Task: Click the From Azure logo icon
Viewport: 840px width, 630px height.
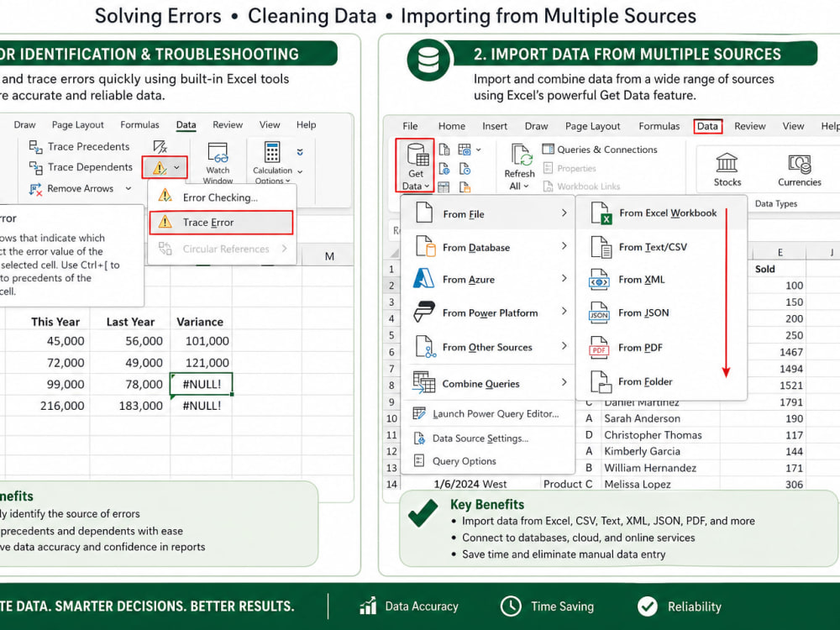Action: pyautogui.click(x=423, y=279)
